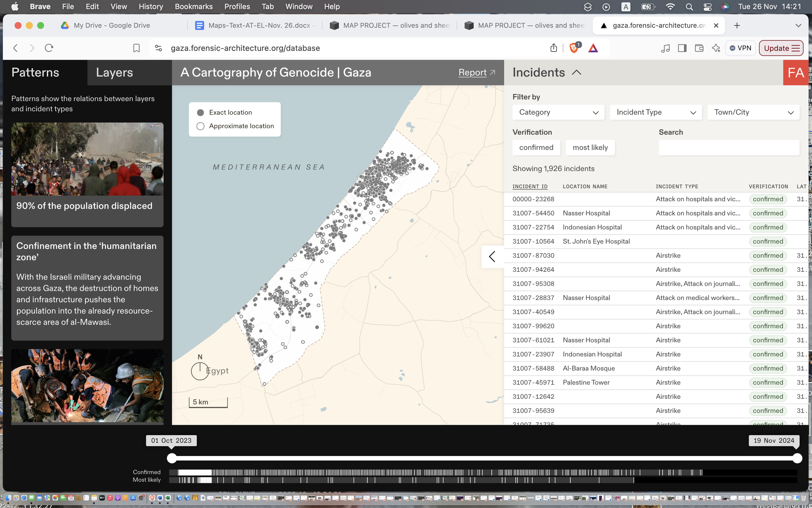812x508 pixels.
Task: Open the share icon in address bar
Action: point(553,48)
